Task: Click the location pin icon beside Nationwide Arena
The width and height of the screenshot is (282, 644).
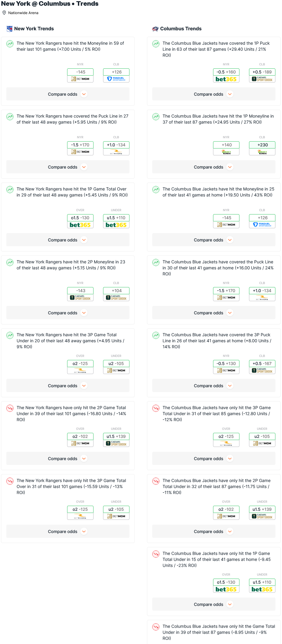Action: click(x=4, y=13)
